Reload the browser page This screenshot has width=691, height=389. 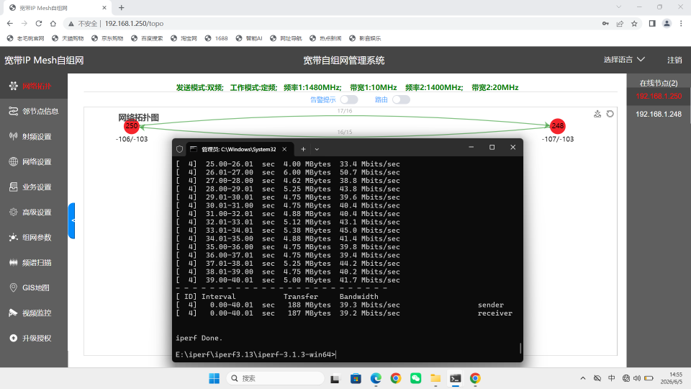click(38, 23)
